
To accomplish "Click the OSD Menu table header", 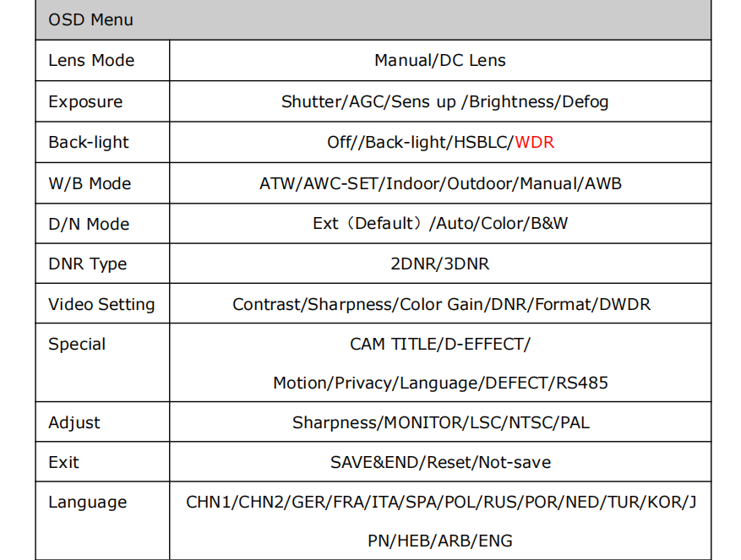I will click(x=90, y=20).
